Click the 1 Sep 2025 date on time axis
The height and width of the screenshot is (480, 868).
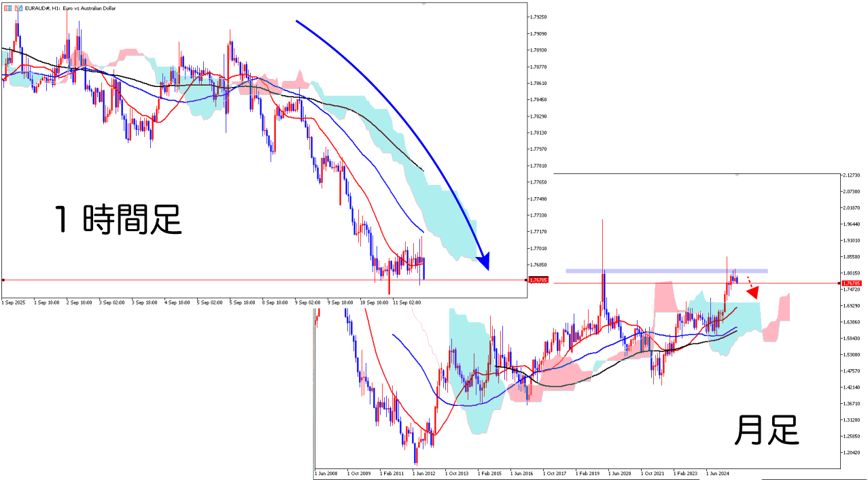[14, 301]
